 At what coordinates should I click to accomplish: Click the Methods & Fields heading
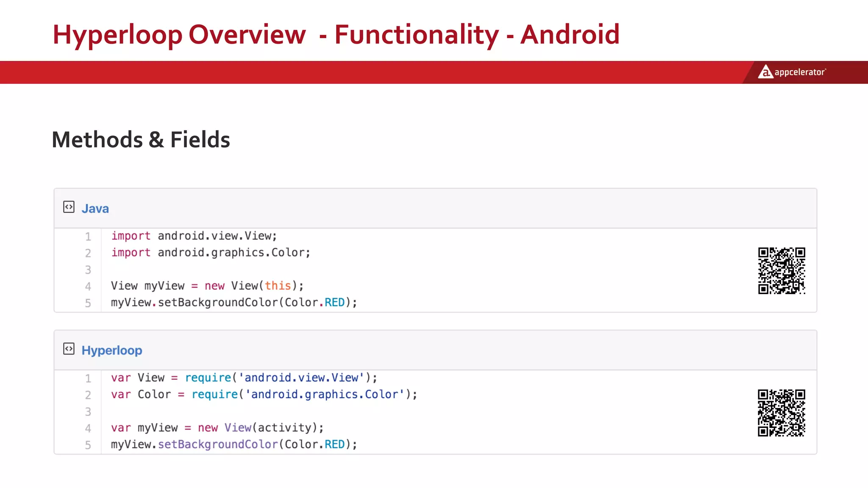tap(141, 140)
